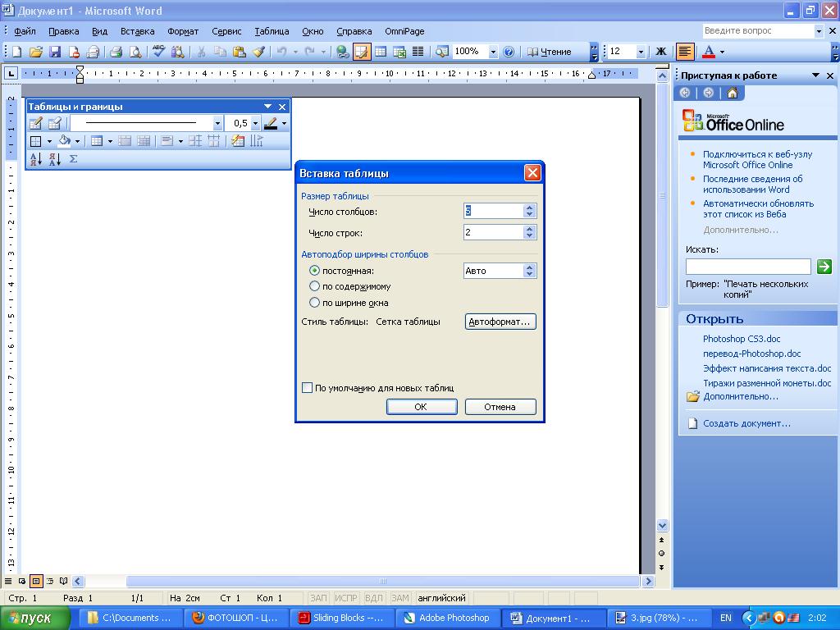Click the Format Painter brush icon

pyautogui.click(x=258, y=52)
